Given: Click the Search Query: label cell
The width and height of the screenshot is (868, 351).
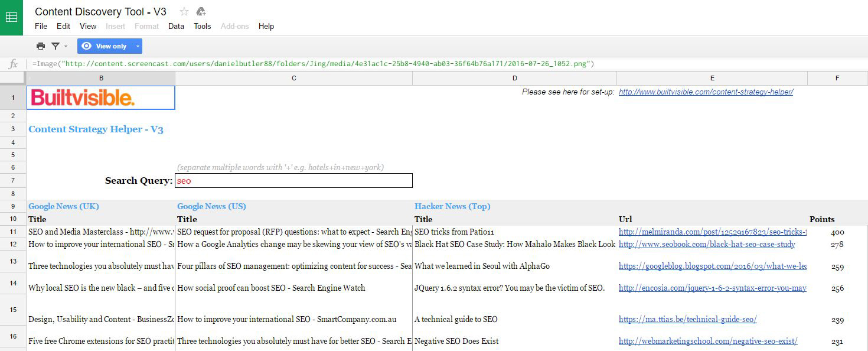Looking at the screenshot, I should tap(101, 180).
